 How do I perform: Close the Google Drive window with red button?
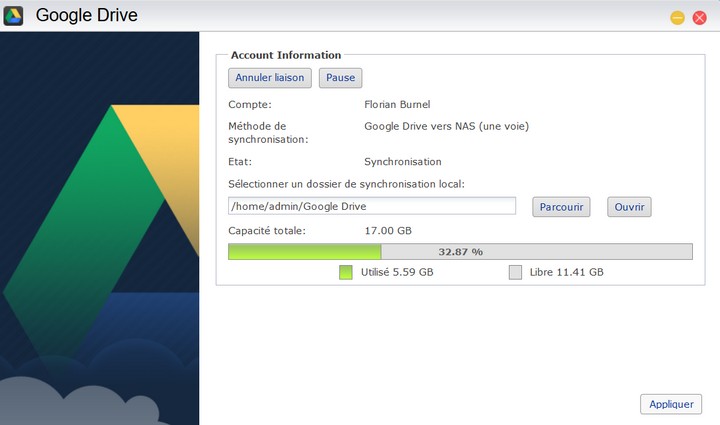(699, 18)
